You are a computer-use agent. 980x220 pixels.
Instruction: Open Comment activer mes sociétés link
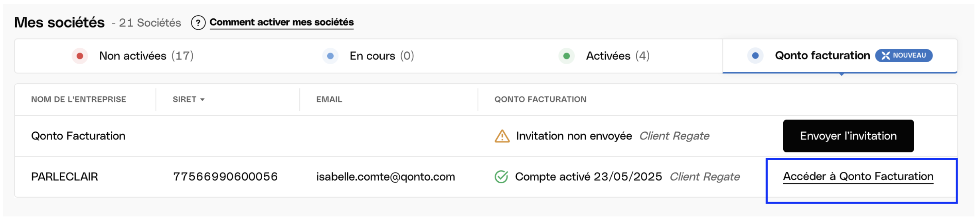pos(281,22)
